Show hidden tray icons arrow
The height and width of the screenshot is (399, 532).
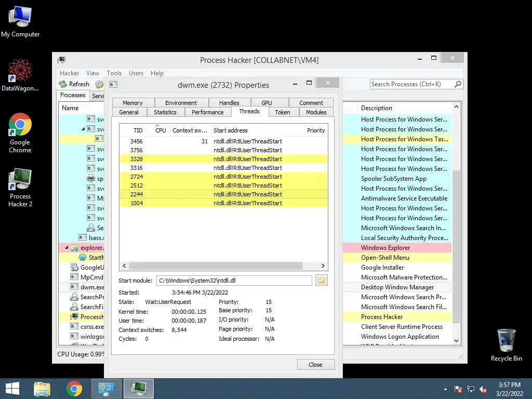(445, 389)
